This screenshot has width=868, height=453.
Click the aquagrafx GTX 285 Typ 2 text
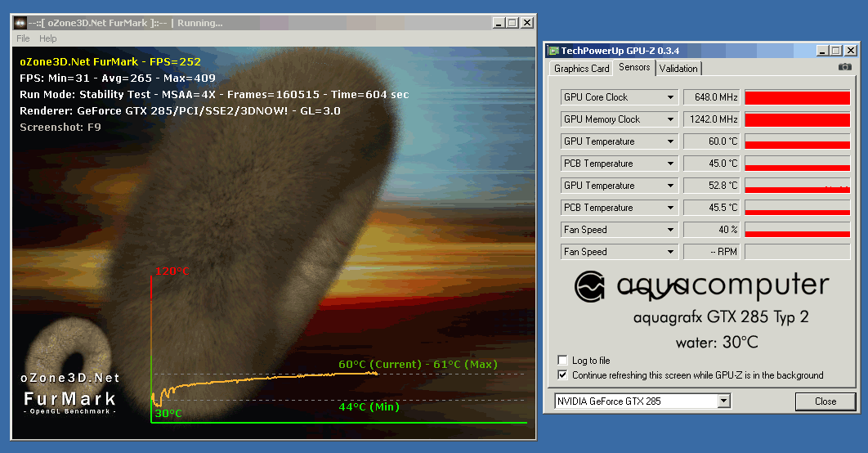point(721,317)
